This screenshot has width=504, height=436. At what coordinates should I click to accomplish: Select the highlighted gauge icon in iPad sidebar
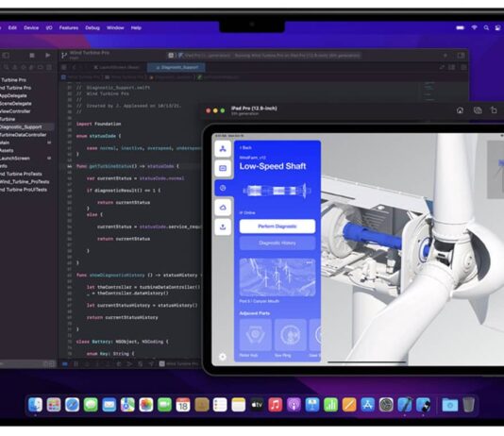coord(223,188)
